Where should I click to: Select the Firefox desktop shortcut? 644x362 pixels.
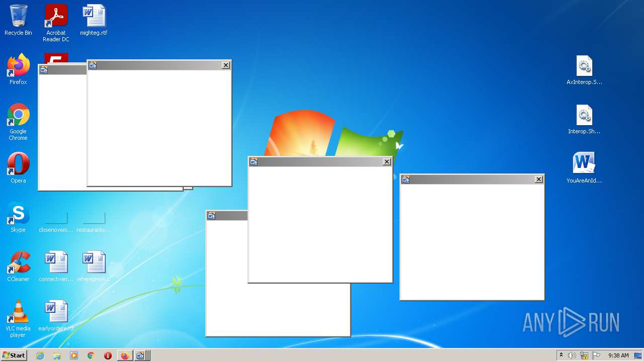click(x=18, y=69)
